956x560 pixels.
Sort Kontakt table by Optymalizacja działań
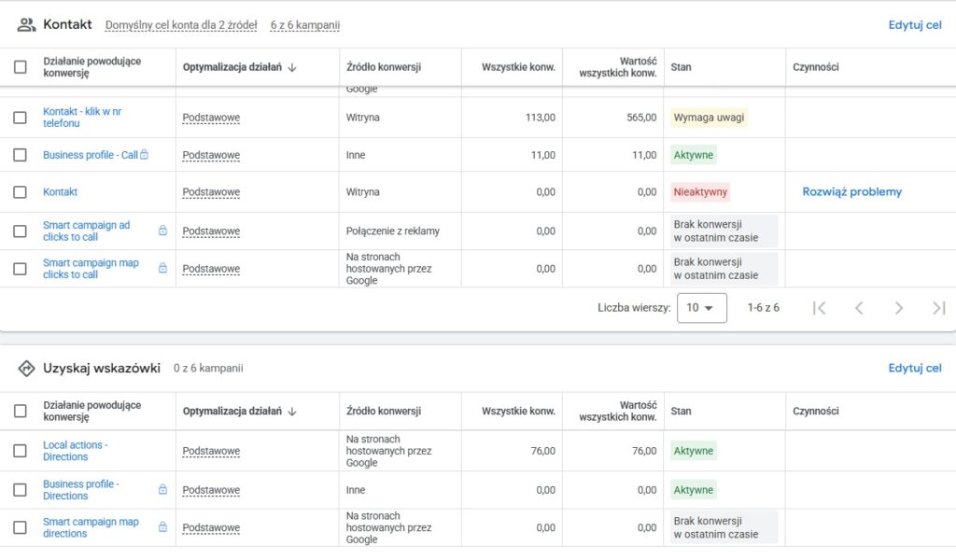coord(239,67)
